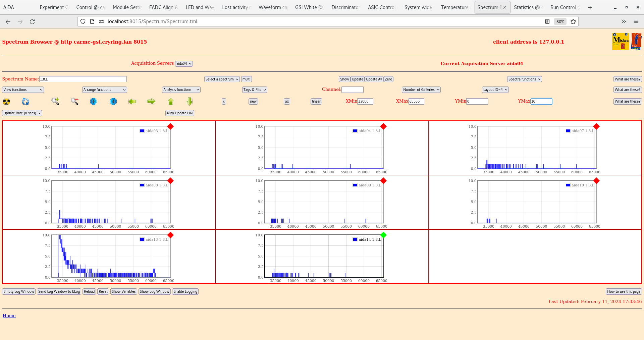Follow the Home link
Image resolution: width=644 pixels, height=340 pixels.
click(x=9, y=316)
